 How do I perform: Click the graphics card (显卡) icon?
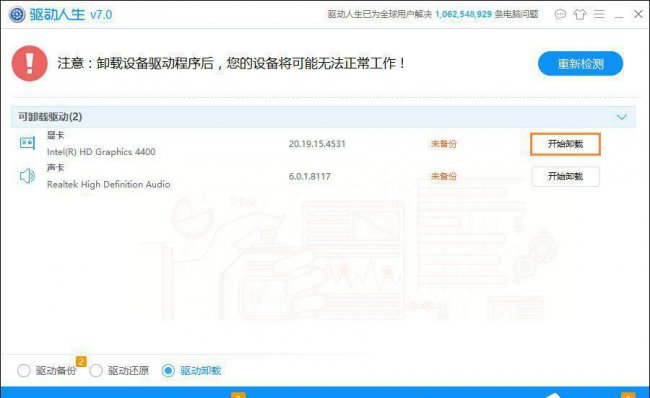27,143
